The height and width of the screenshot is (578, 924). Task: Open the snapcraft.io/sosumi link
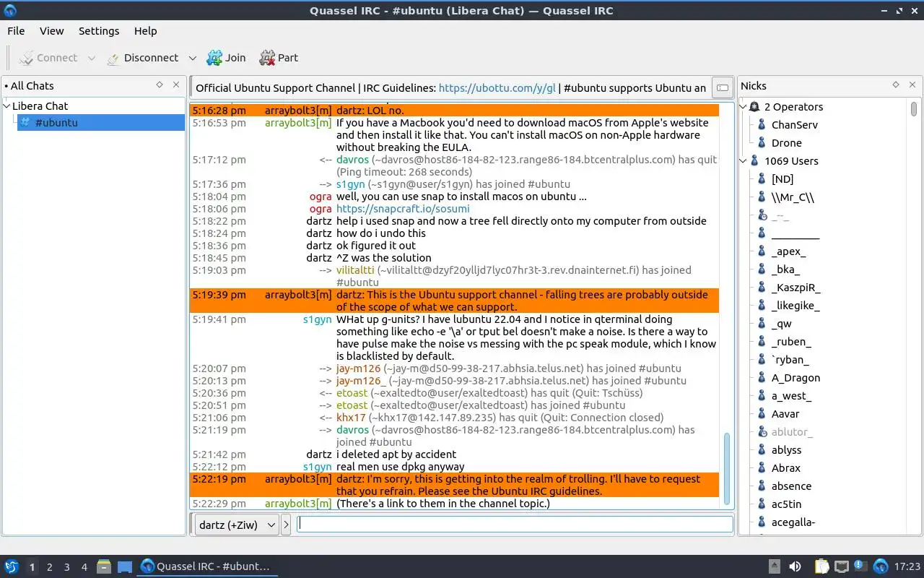(403, 209)
